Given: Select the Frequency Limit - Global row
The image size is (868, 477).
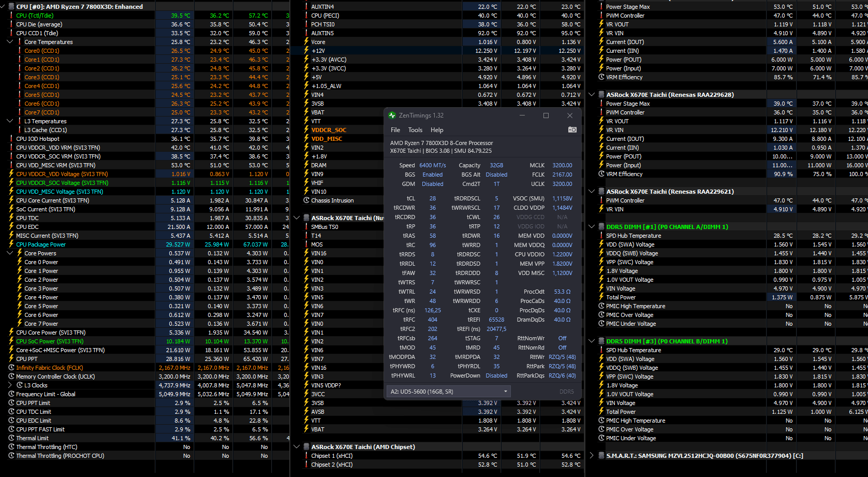Looking at the screenshot, I should click(144, 394).
